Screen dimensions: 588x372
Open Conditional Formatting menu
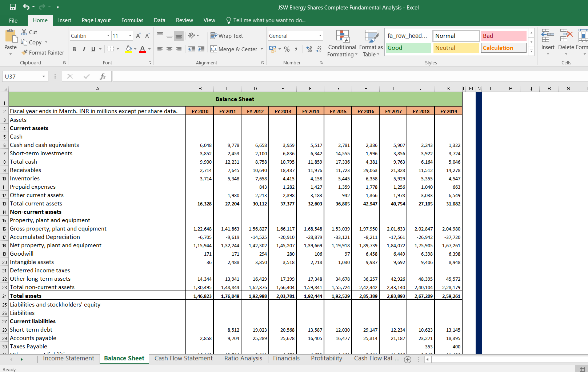coord(342,43)
